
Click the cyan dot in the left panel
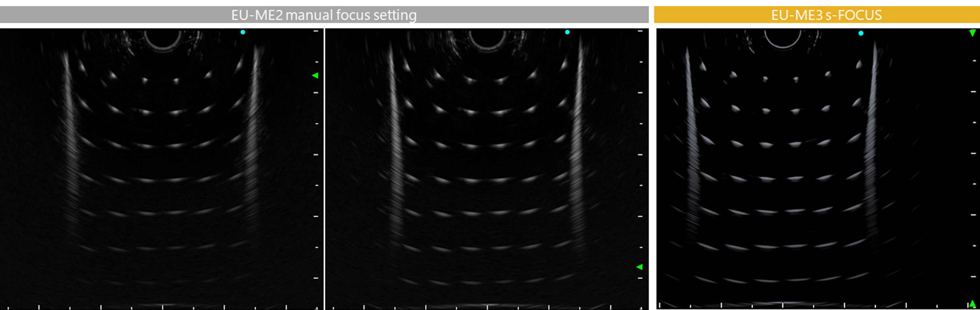[x=243, y=32]
